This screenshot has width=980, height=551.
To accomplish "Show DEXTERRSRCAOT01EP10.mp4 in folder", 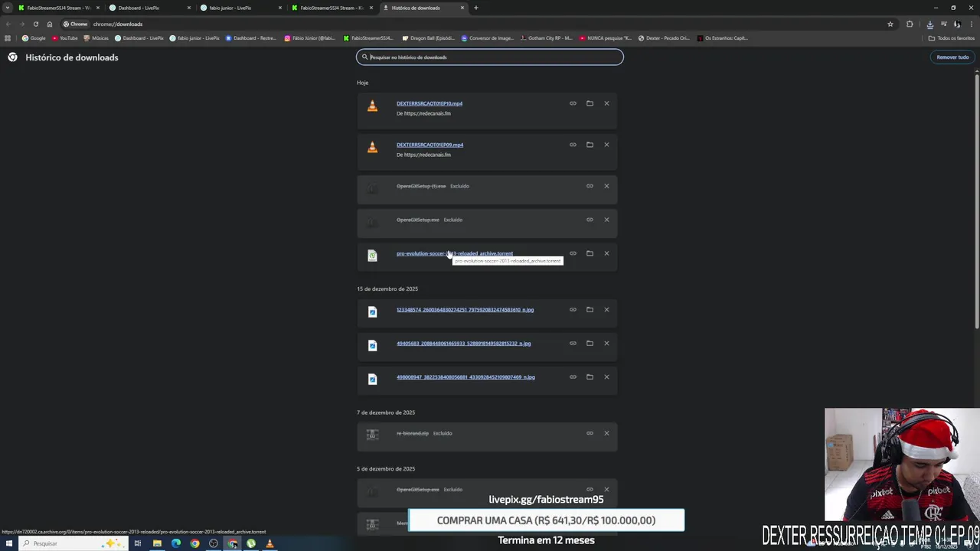I will (590, 103).
